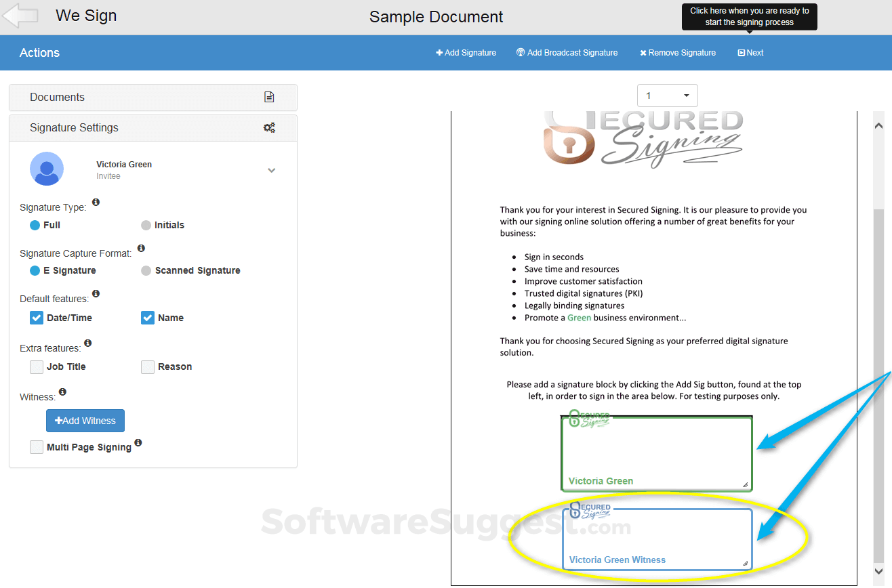Click the info icon beside Signature Capture Format
This screenshot has width=892, height=588.
[x=141, y=248]
